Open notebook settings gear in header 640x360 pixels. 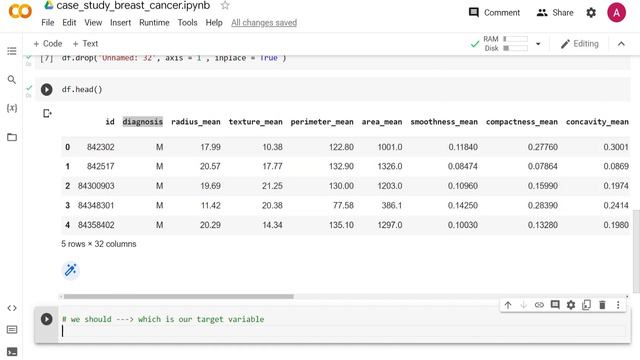(x=591, y=13)
